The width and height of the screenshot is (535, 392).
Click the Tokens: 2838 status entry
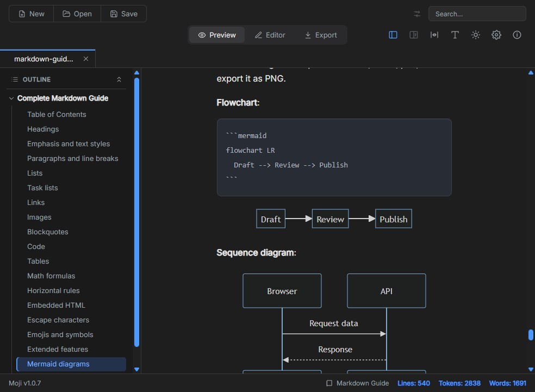tap(459, 383)
